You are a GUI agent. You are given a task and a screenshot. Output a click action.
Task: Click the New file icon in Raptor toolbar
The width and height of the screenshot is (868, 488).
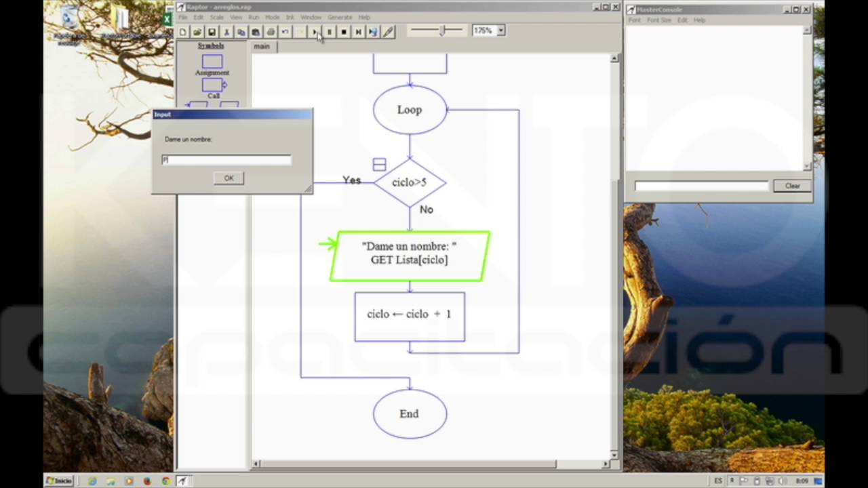(x=183, y=32)
